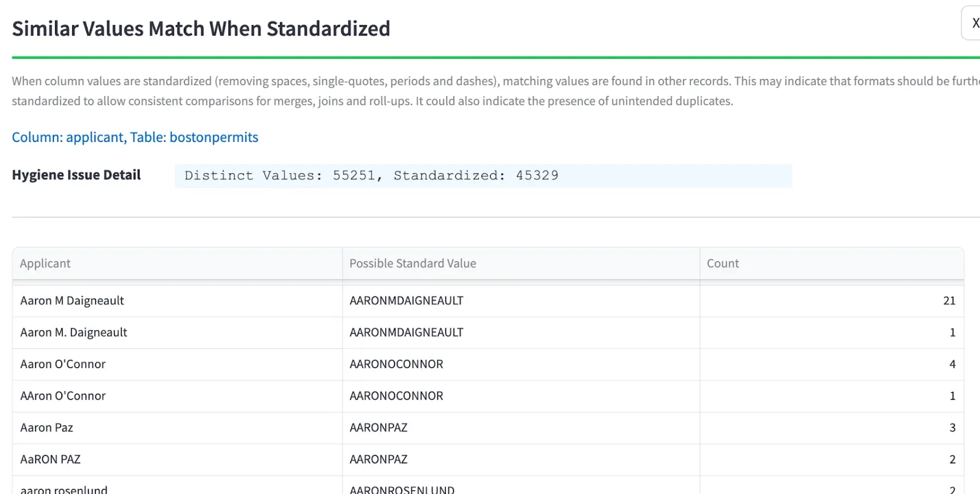This screenshot has height=494, width=980.
Task: Click the Possible Standard Value column header
Action: 521,264
